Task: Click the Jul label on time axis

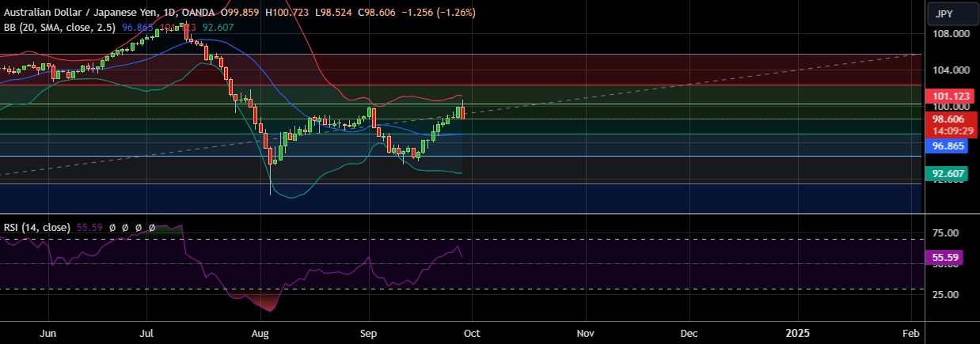Action: [x=148, y=335]
